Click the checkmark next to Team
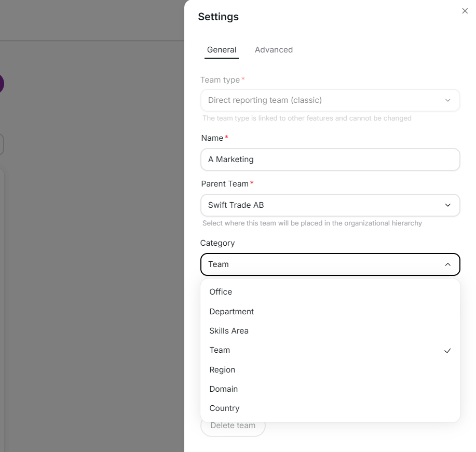The width and height of the screenshot is (476, 452). coord(447,351)
